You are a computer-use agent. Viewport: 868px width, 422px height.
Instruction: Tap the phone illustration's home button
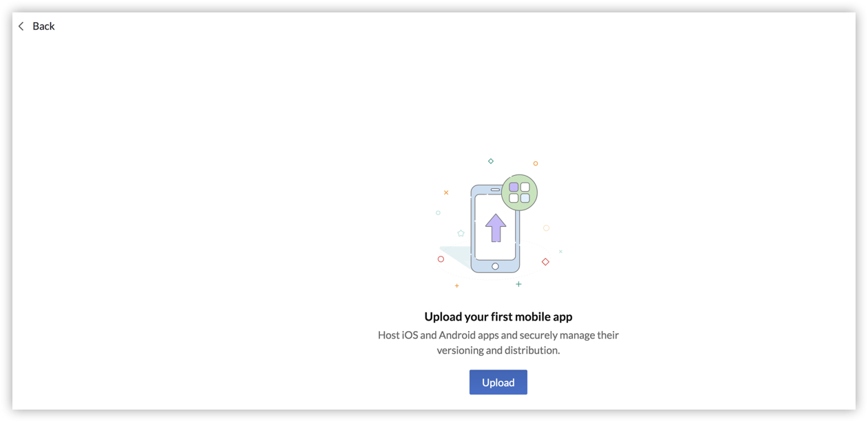(x=495, y=266)
